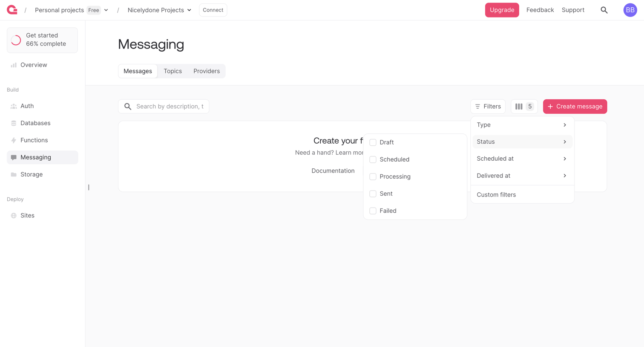Go to Overview in sidebar
The image size is (644, 347).
tap(42, 65)
